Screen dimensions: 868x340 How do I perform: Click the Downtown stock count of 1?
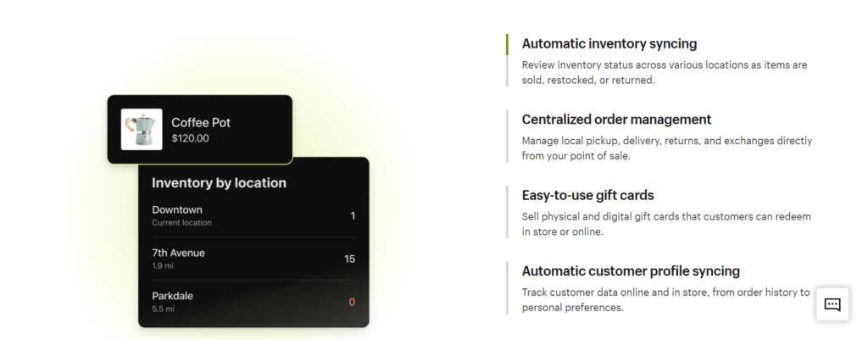coord(353,215)
